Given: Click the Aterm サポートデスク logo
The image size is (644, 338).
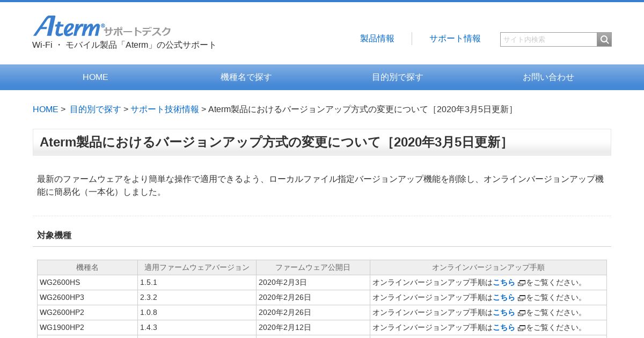Looking at the screenshot, I should pyautogui.click(x=102, y=26).
